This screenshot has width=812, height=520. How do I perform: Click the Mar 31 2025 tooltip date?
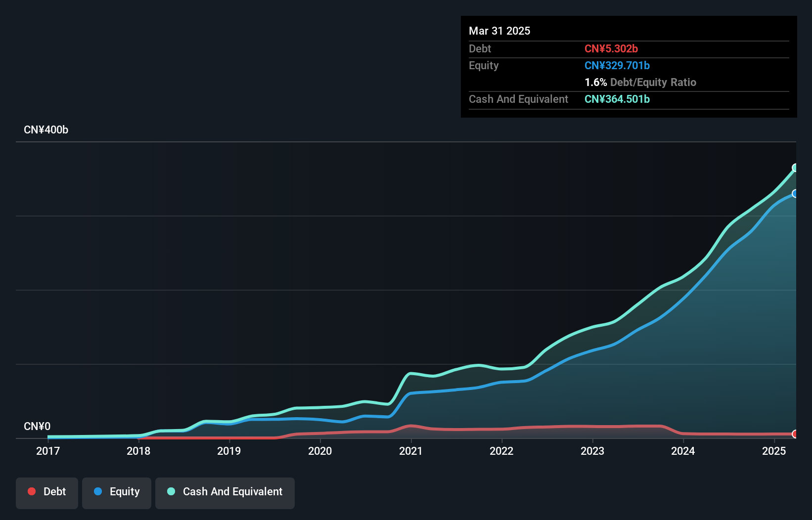[x=499, y=31]
